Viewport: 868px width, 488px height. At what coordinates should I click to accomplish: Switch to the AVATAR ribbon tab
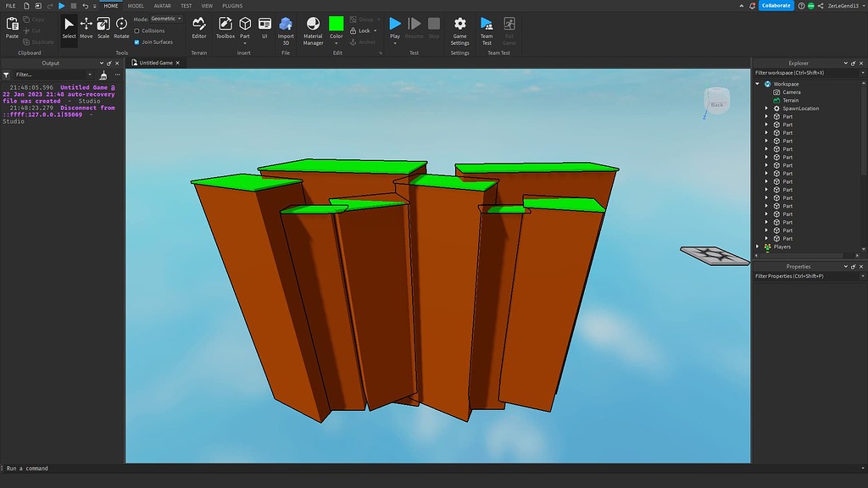click(x=162, y=6)
